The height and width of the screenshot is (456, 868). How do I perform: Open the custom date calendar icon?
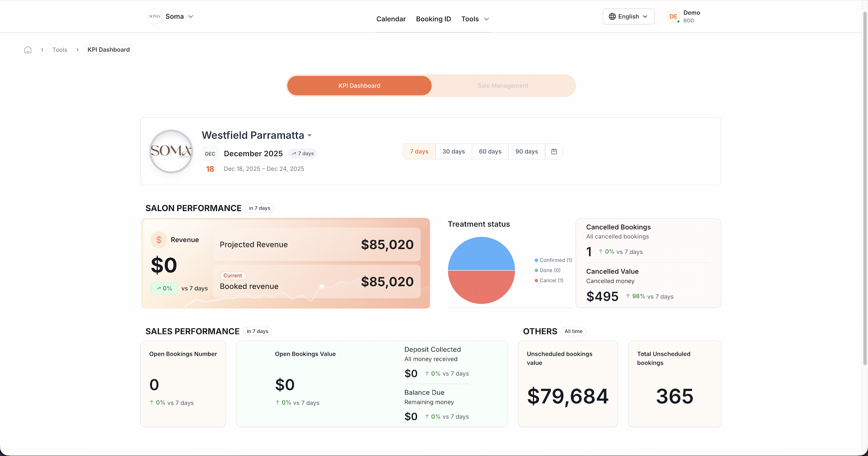click(554, 152)
